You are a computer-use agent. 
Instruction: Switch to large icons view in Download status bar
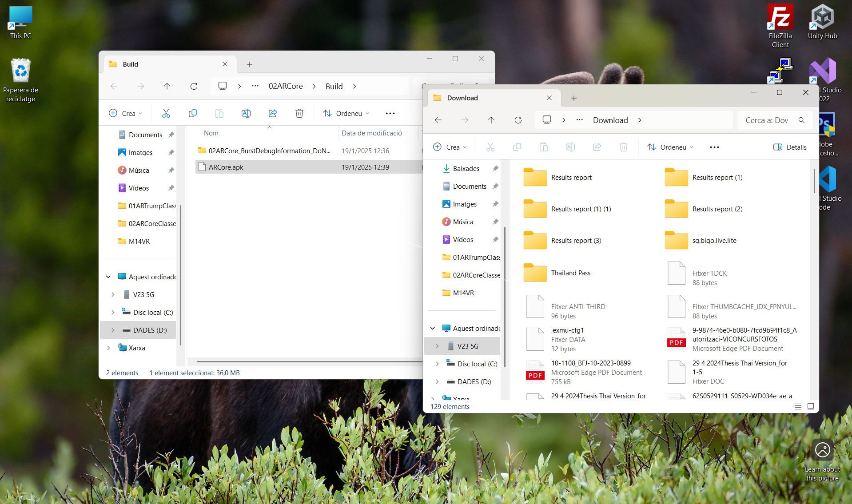click(x=811, y=406)
